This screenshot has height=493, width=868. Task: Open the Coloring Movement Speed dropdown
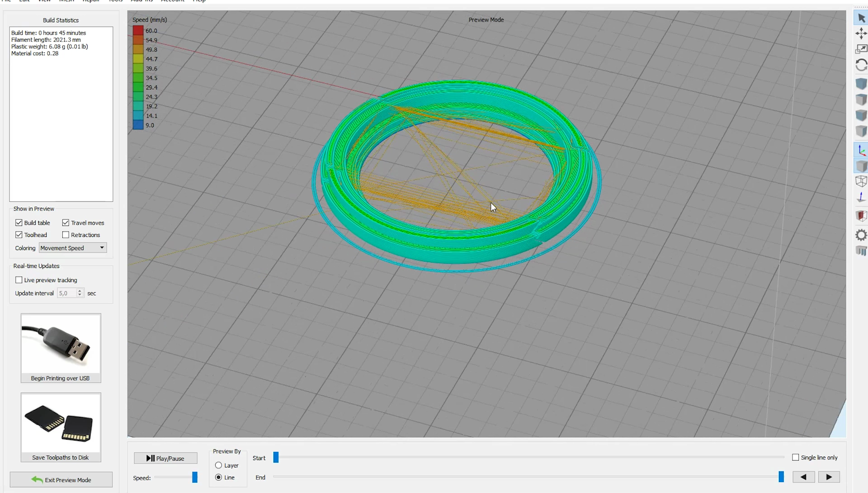[73, 248]
